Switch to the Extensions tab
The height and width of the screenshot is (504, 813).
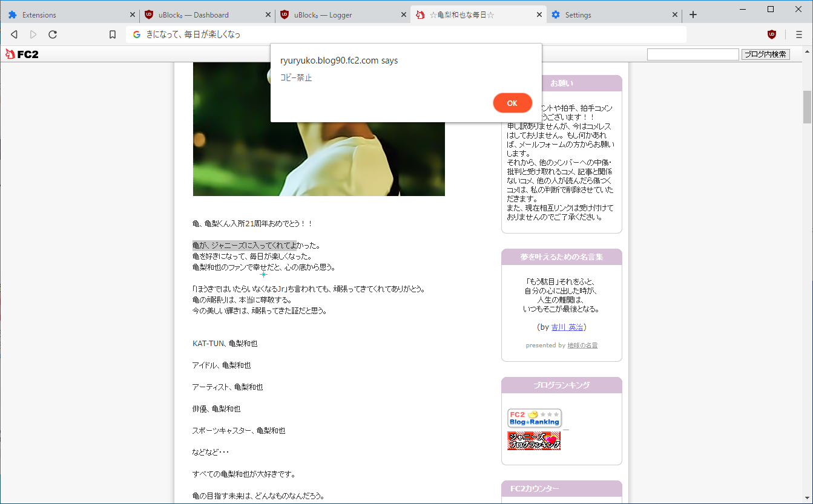click(x=70, y=15)
